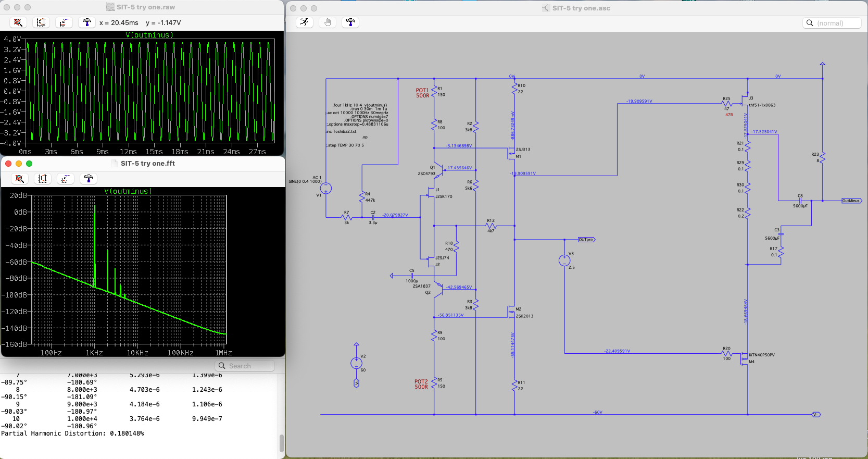Screen dimensions: 868x459
Task: Click the -60dB axis label in FFT plot
Action: coord(16,262)
